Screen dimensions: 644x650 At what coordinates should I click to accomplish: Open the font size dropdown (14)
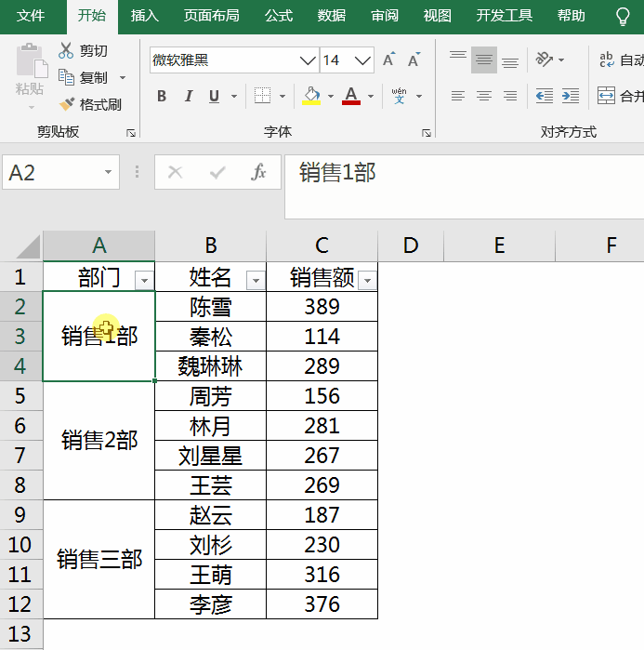(362, 60)
